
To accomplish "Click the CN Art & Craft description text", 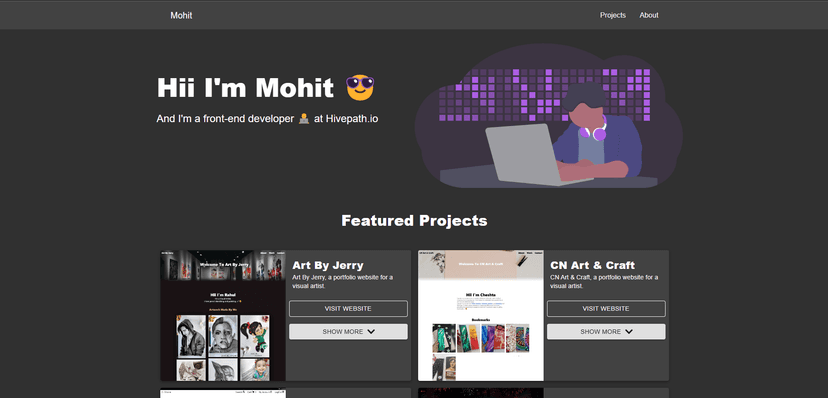I will [x=604, y=281].
